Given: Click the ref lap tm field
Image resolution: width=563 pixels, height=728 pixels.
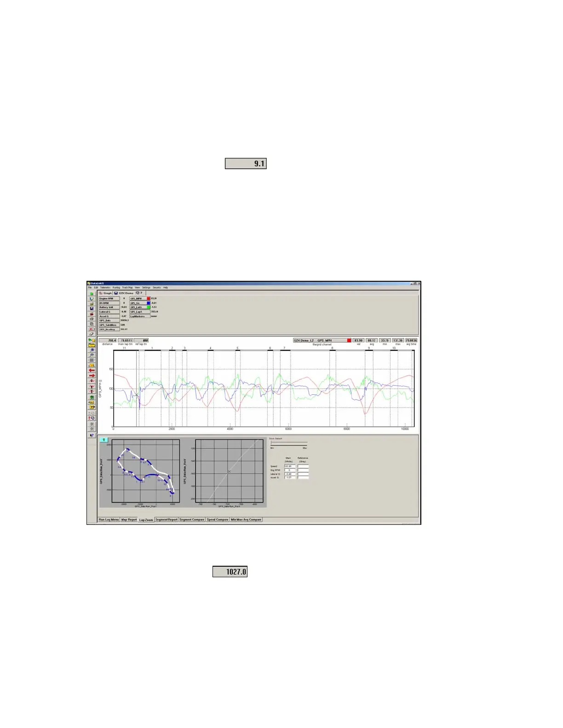Looking at the screenshot, I should coord(141,341).
